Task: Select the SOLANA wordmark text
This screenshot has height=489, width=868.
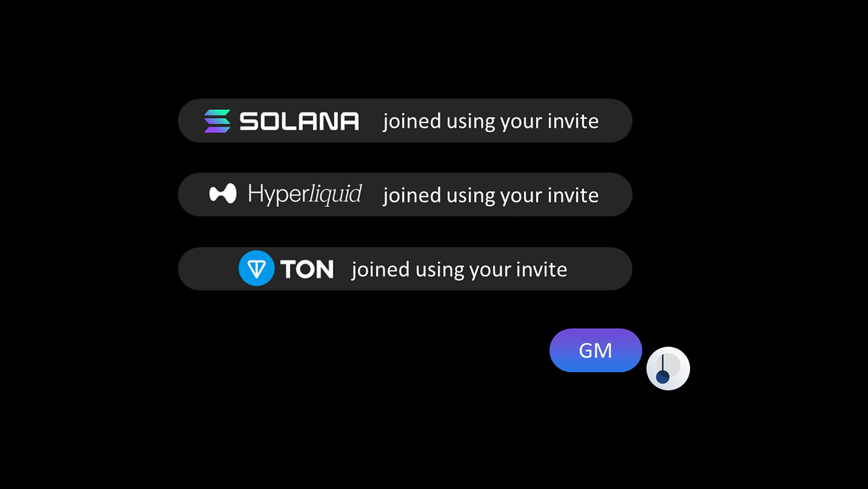Action: point(299,121)
